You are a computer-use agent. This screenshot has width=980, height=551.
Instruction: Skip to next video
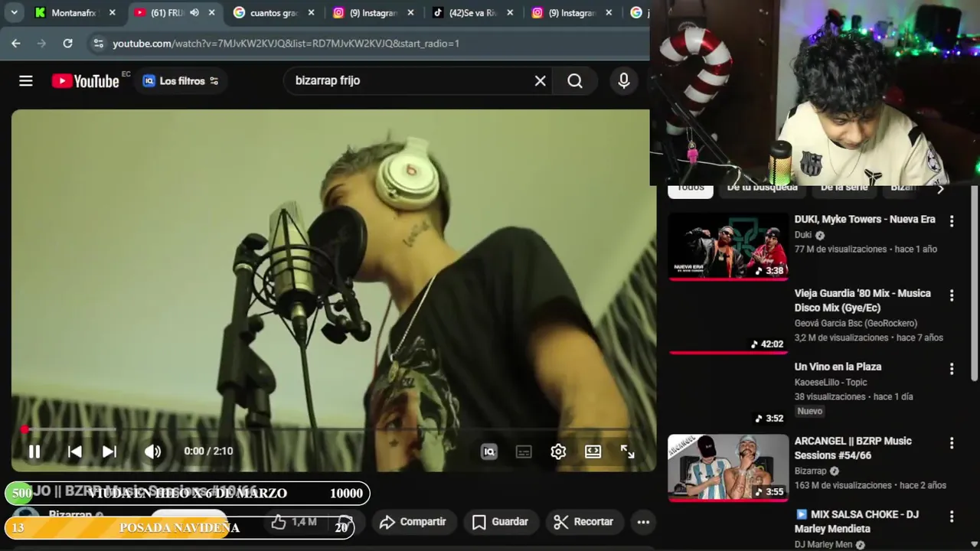point(109,452)
